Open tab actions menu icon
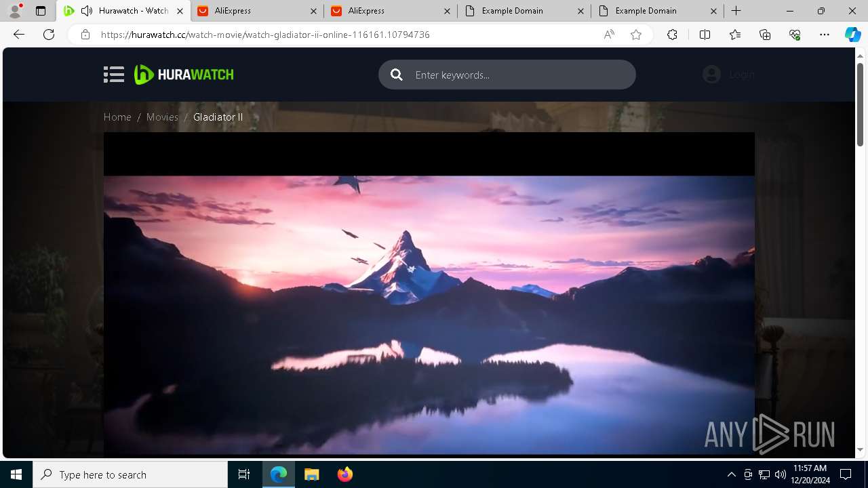The width and height of the screenshot is (868, 488). tap(41, 11)
